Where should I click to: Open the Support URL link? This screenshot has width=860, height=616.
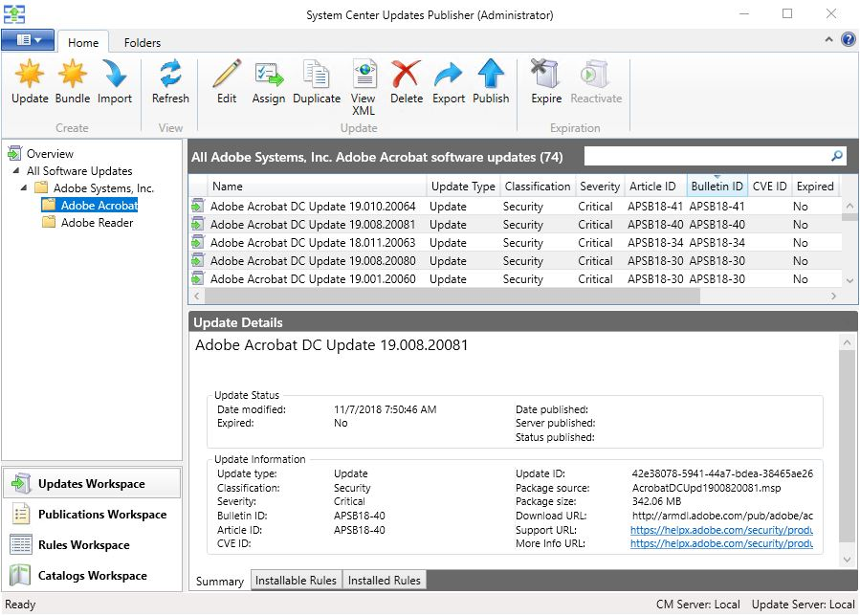[721, 530]
